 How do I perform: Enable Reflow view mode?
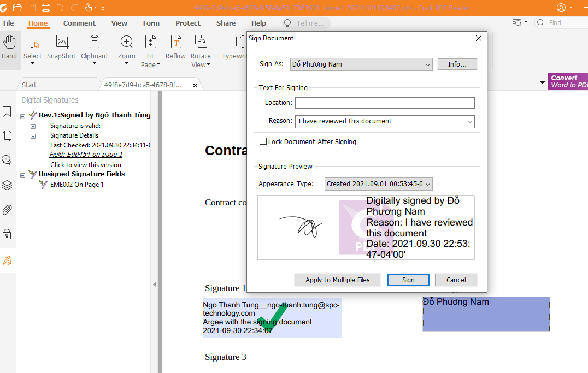(x=175, y=49)
